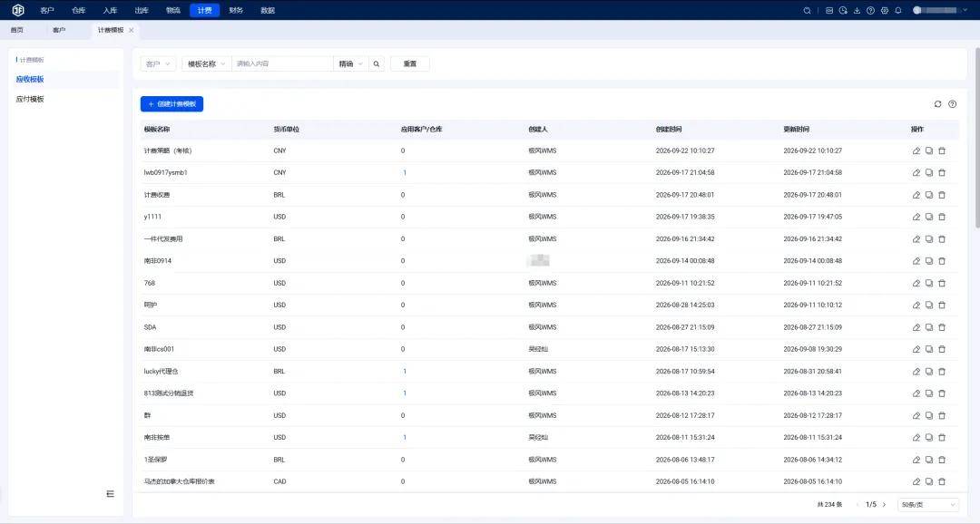Open the download center icon in the top bar
This screenshot has height=524, width=980.
[857, 11]
